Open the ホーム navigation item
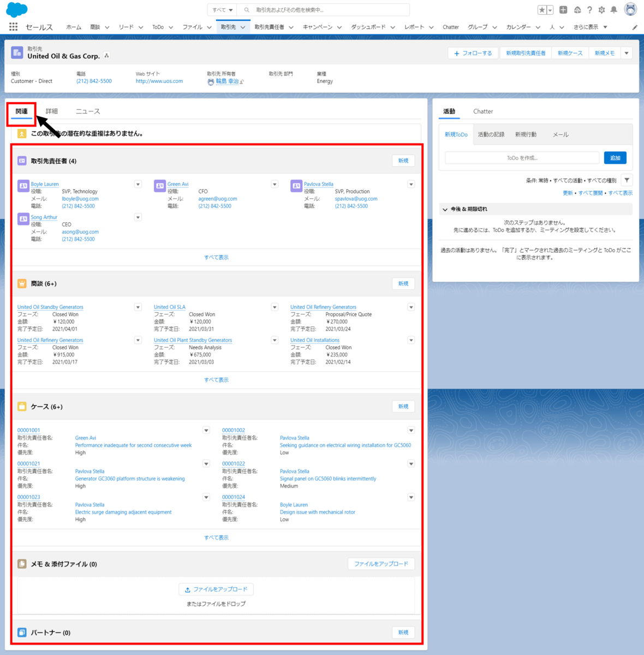Image resolution: width=644 pixels, height=655 pixels. (x=74, y=27)
